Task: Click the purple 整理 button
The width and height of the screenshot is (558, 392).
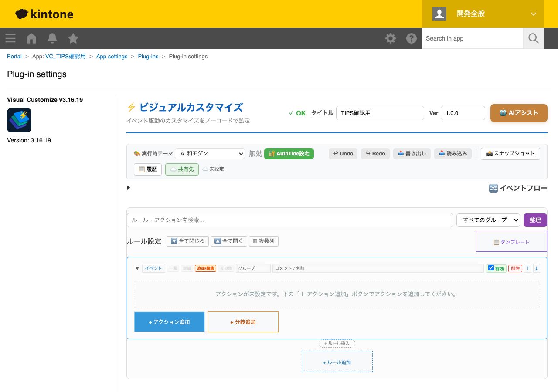Action: [x=535, y=220]
